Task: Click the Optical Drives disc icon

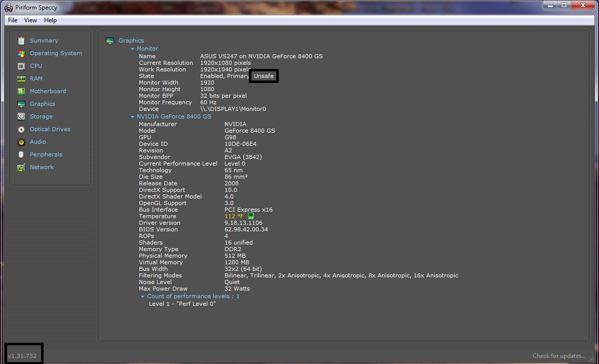Action: [x=21, y=129]
